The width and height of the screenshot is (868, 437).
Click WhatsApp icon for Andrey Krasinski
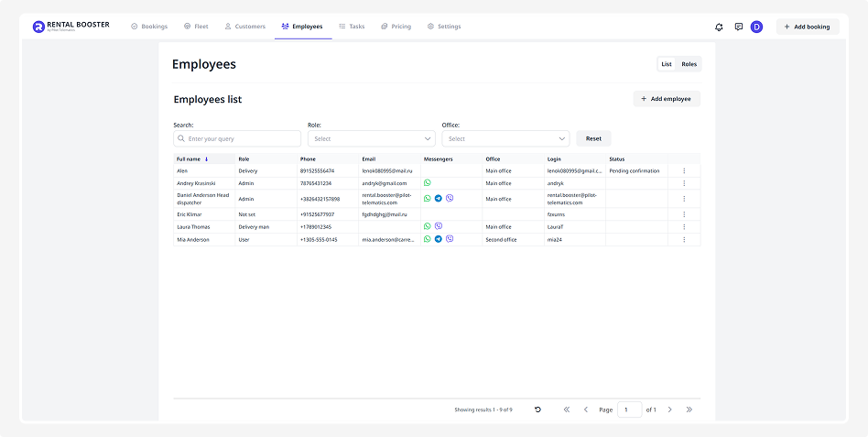click(x=427, y=182)
